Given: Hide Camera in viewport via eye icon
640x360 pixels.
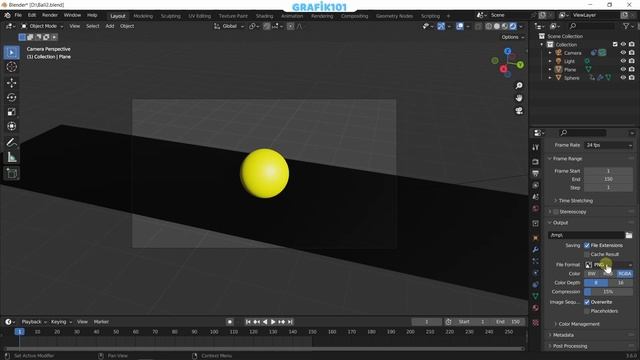Looking at the screenshot, I should click(623, 53).
